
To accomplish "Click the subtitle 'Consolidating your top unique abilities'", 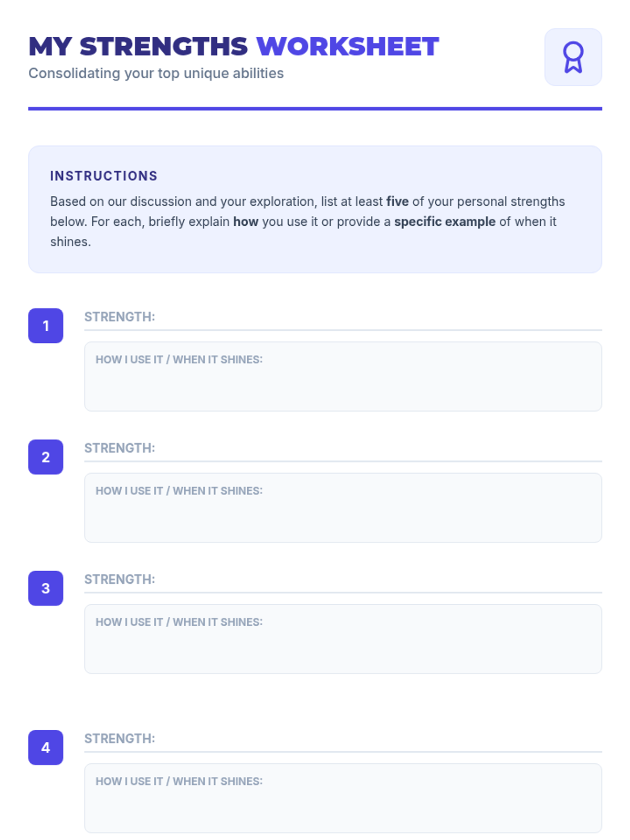I will tap(156, 73).
